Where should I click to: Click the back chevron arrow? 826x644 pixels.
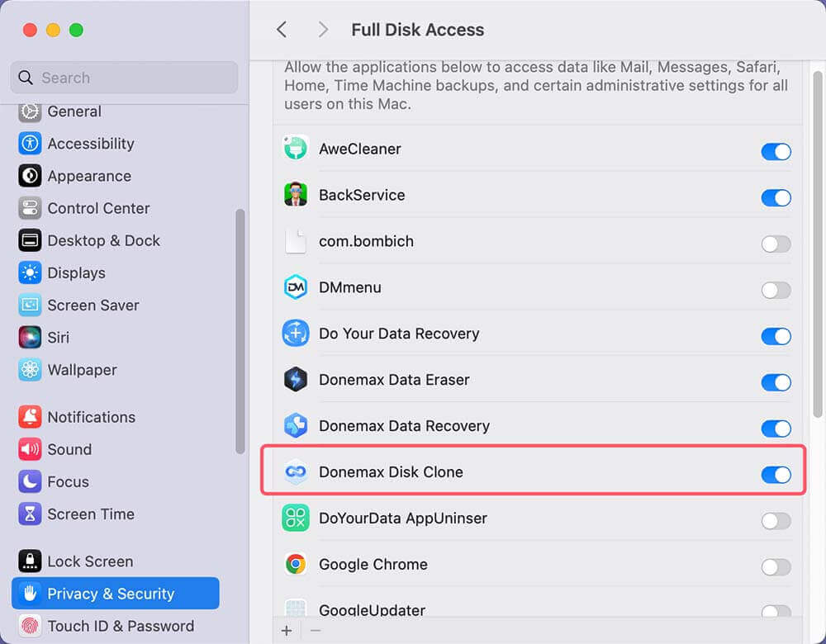click(281, 29)
